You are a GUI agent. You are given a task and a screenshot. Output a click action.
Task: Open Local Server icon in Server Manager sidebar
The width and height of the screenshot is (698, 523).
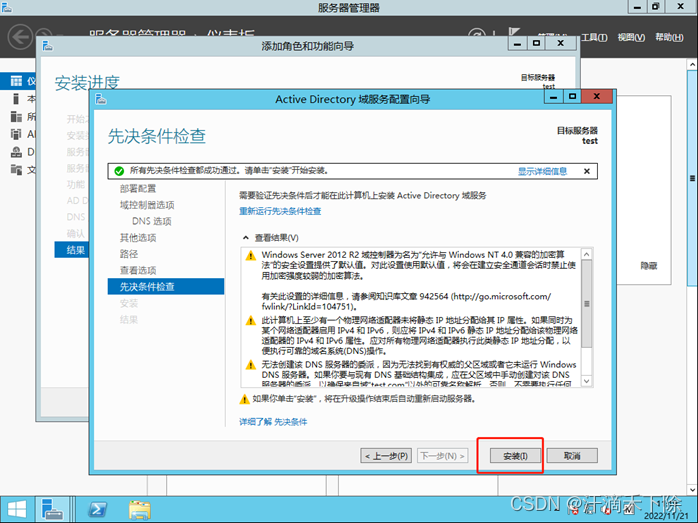pyautogui.click(x=16, y=98)
